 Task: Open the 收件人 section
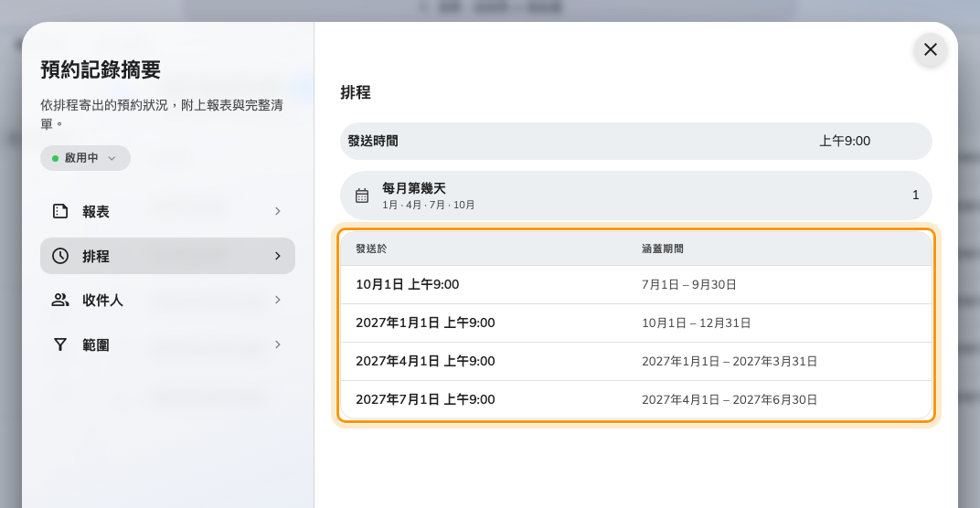pyautogui.click(x=167, y=300)
